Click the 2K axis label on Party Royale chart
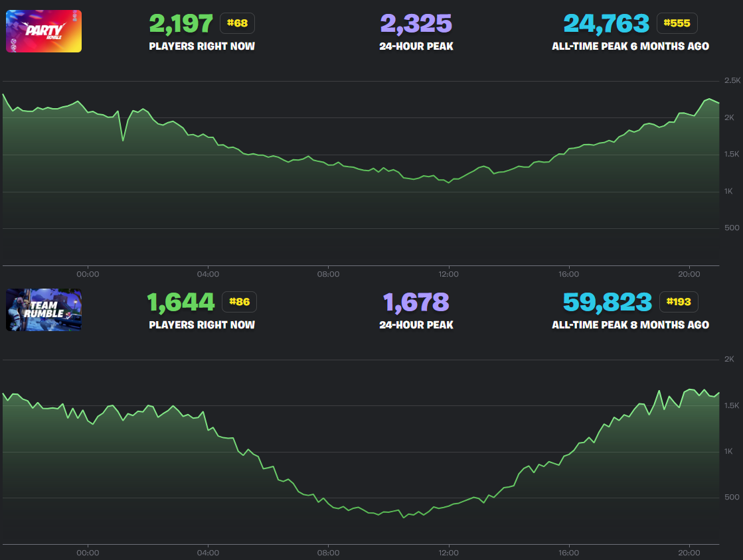The height and width of the screenshot is (560, 743). (729, 117)
